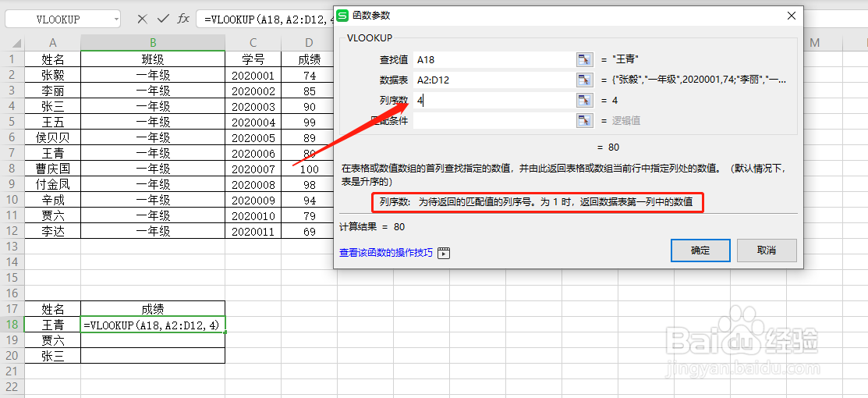Image resolution: width=868 pixels, height=398 pixels.
Task: Close the 函数参数 dialog
Action: pyautogui.click(x=791, y=16)
